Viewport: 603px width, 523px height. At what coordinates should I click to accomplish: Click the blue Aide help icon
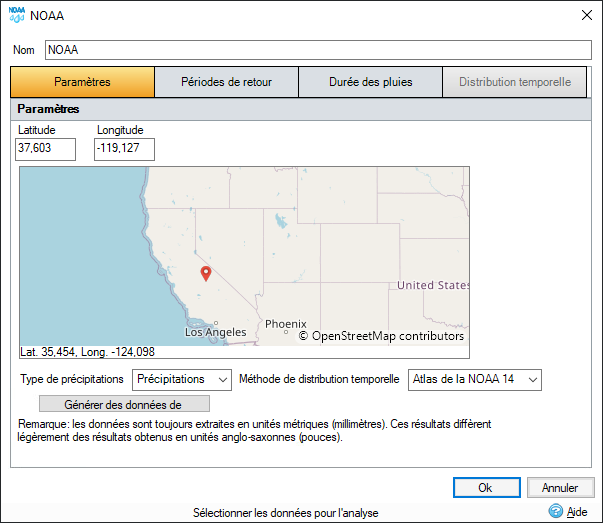point(555,511)
